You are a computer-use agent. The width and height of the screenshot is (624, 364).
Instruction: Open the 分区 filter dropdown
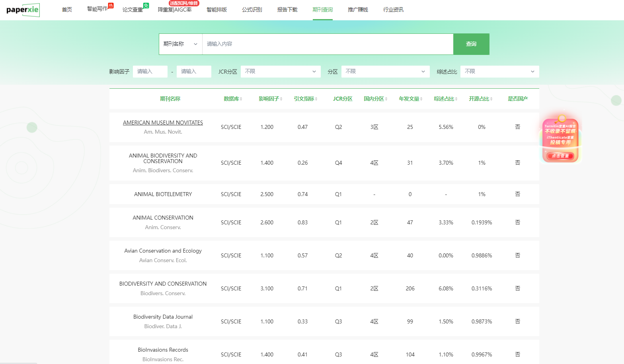(385, 72)
